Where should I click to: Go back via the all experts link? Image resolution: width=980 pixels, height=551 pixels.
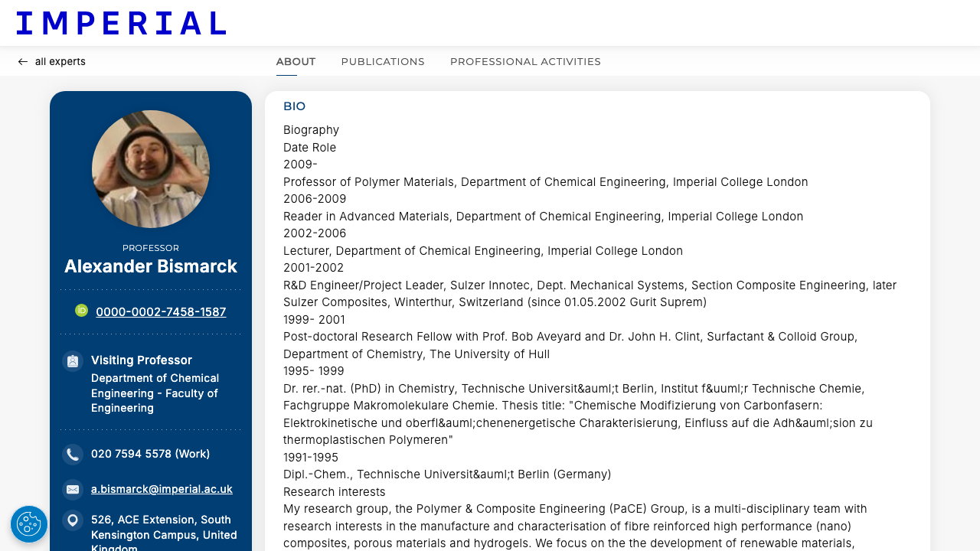(x=60, y=61)
